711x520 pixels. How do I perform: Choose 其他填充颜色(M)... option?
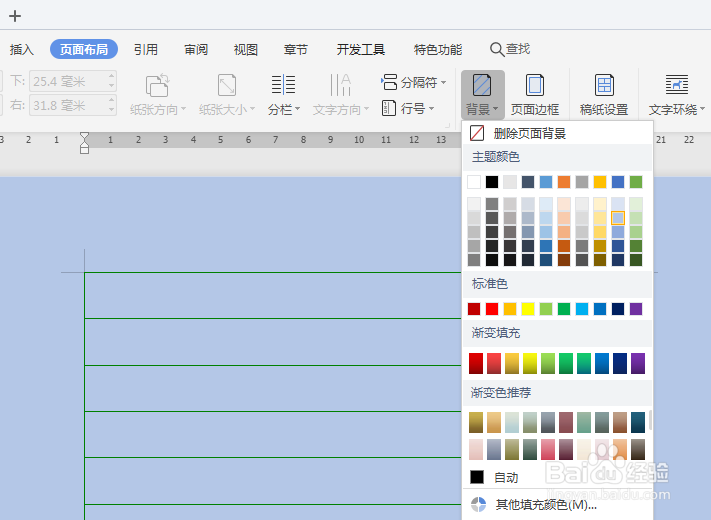tap(557, 504)
